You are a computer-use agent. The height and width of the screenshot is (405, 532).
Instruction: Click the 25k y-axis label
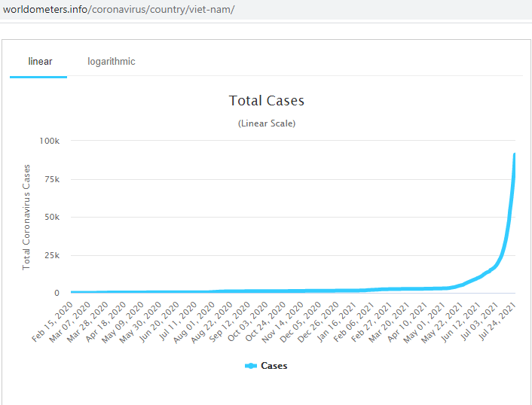(x=51, y=255)
